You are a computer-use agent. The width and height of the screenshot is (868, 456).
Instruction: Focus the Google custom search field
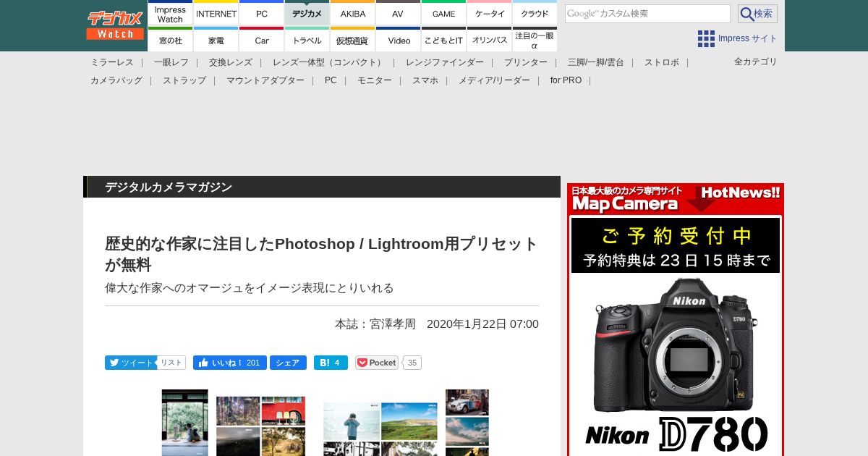(647, 14)
